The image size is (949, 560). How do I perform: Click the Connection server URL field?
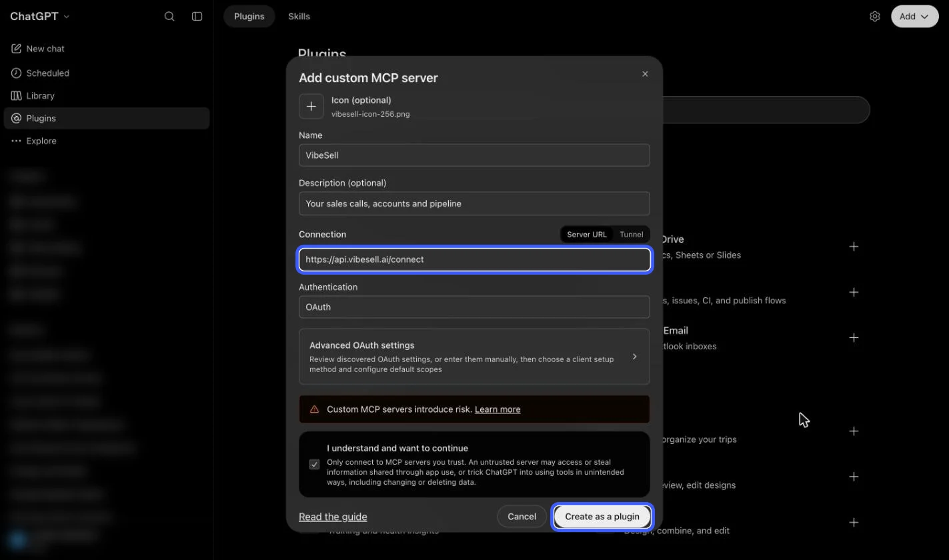pyautogui.click(x=474, y=260)
